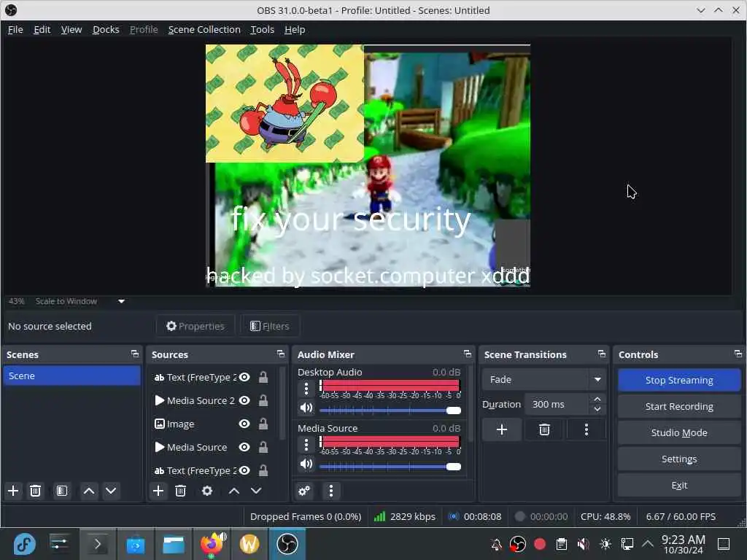Open advanced audio properties gears icon
This screenshot has width=747, height=560.
click(304, 491)
